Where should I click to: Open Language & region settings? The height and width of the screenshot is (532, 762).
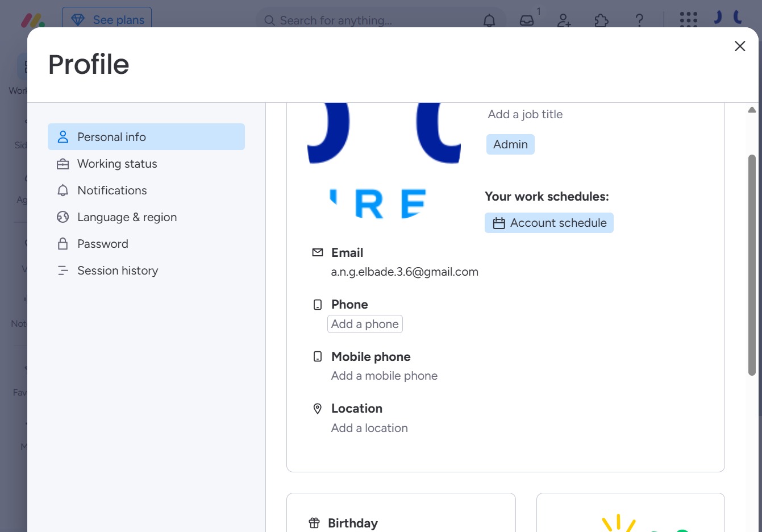(146, 217)
